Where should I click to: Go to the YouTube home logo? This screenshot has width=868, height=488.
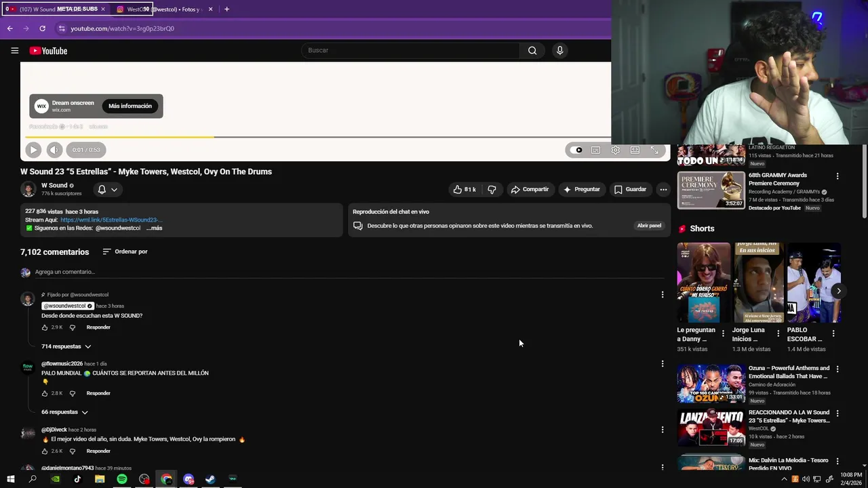coord(48,51)
